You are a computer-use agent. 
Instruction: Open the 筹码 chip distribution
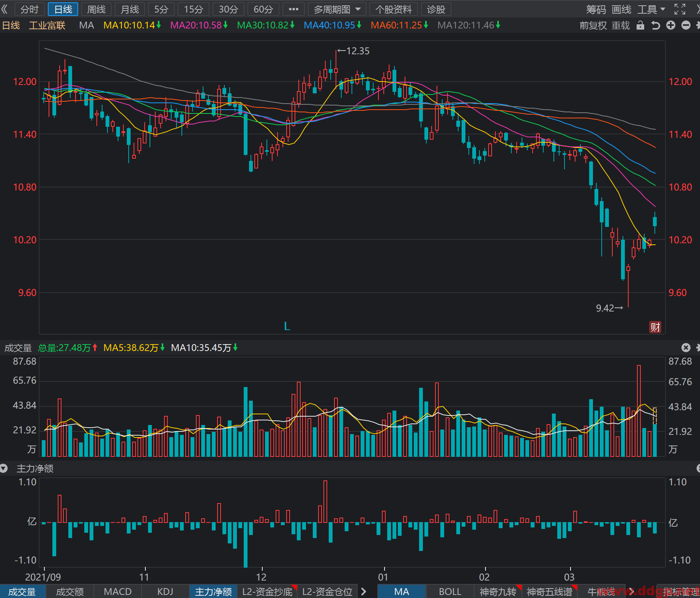(x=596, y=9)
